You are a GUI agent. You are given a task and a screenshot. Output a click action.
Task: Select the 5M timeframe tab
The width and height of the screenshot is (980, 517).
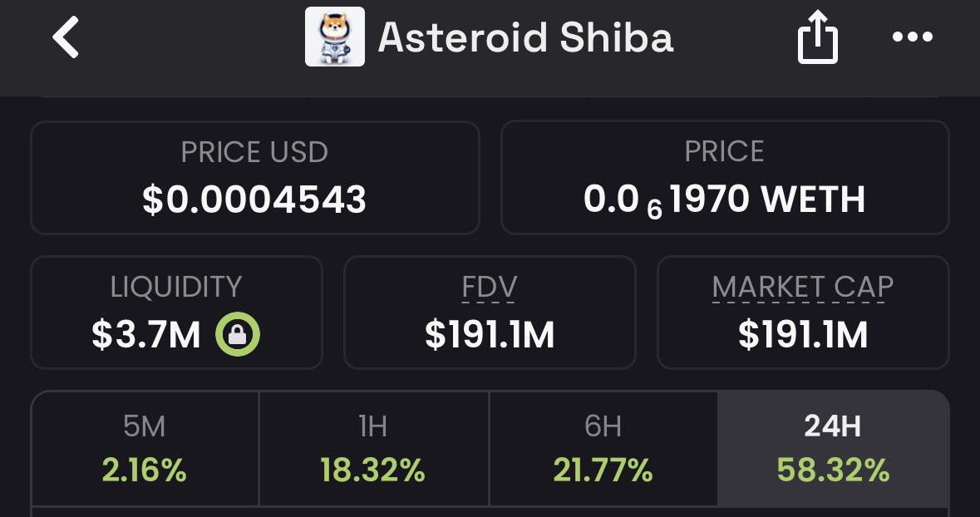[x=145, y=449]
